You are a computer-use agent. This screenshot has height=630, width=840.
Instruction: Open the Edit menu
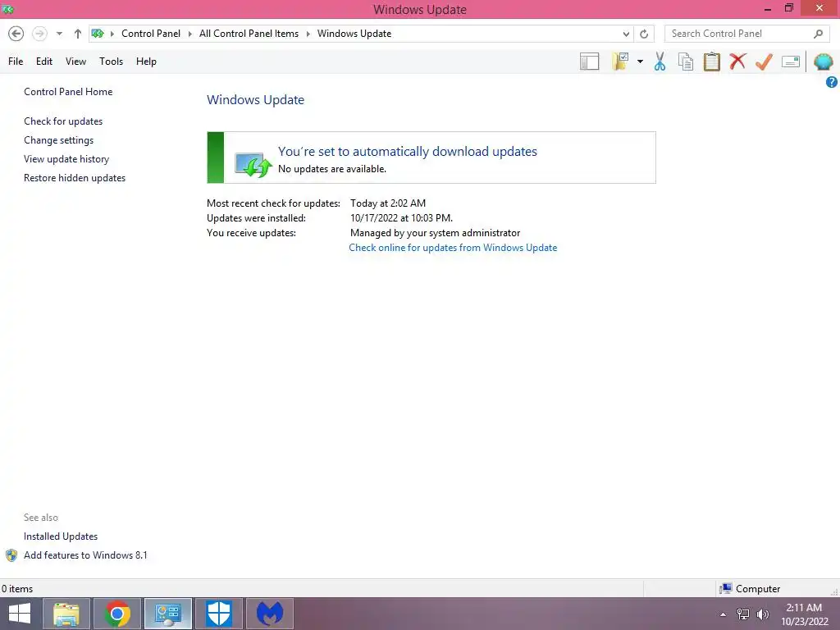[44, 62]
